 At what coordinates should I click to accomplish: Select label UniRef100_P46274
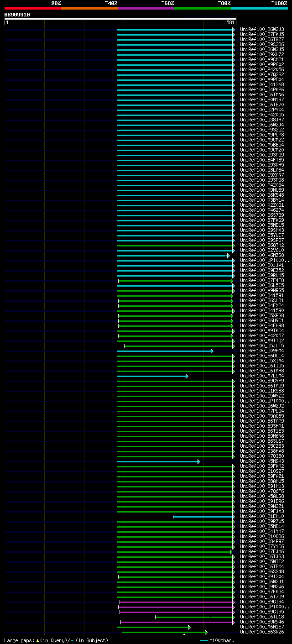pyautogui.click(x=262, y=210)
